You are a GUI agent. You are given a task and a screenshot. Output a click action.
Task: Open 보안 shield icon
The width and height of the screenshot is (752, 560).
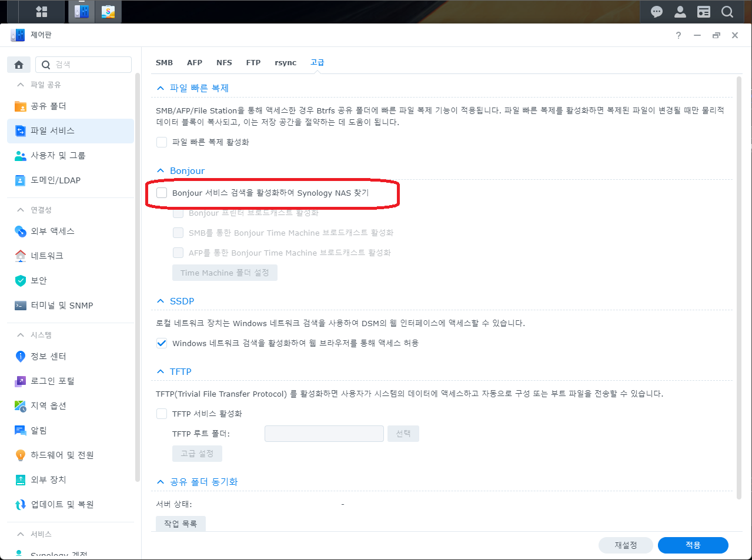tap(21, 281)
